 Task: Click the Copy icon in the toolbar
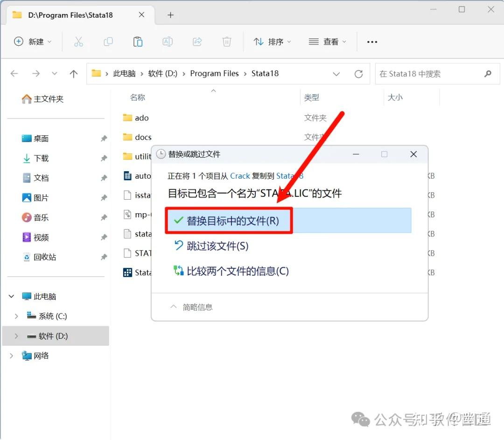(108, 42)
